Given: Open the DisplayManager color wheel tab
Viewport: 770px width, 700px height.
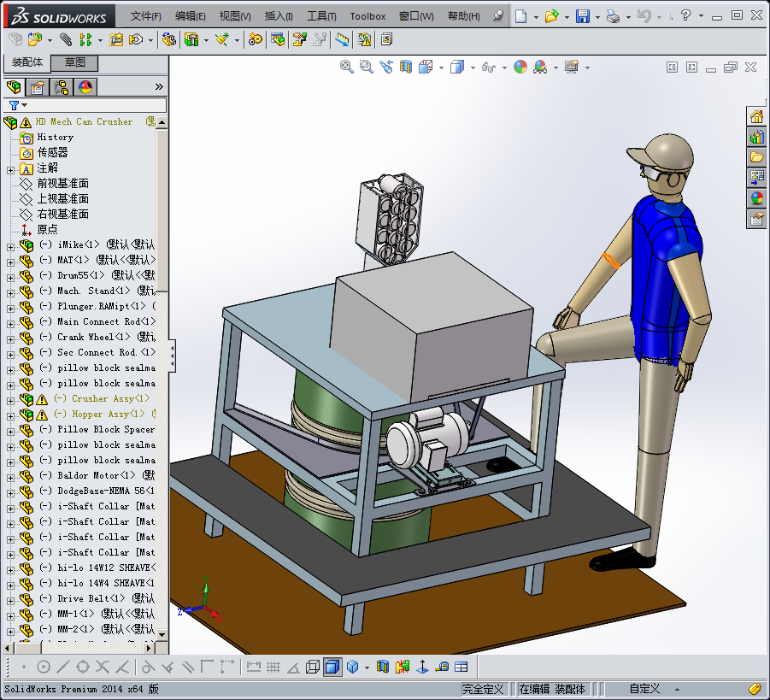Looking at the screenshot, I should (x=85, y=87).
